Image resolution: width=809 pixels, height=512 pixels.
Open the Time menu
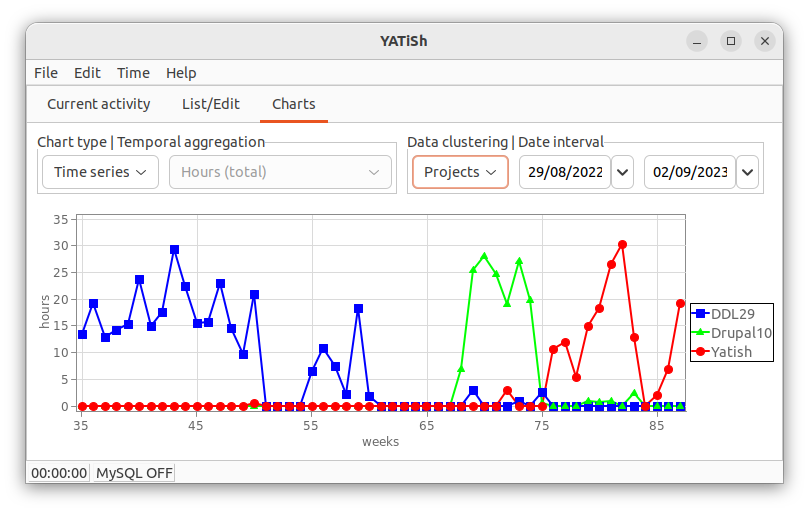(x=133, y=73)
